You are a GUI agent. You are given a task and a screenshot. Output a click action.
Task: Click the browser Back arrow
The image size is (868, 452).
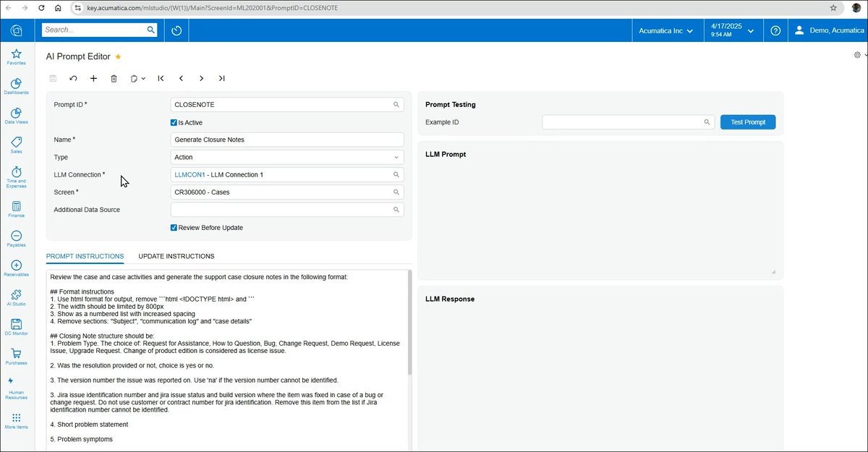(9, 8)
